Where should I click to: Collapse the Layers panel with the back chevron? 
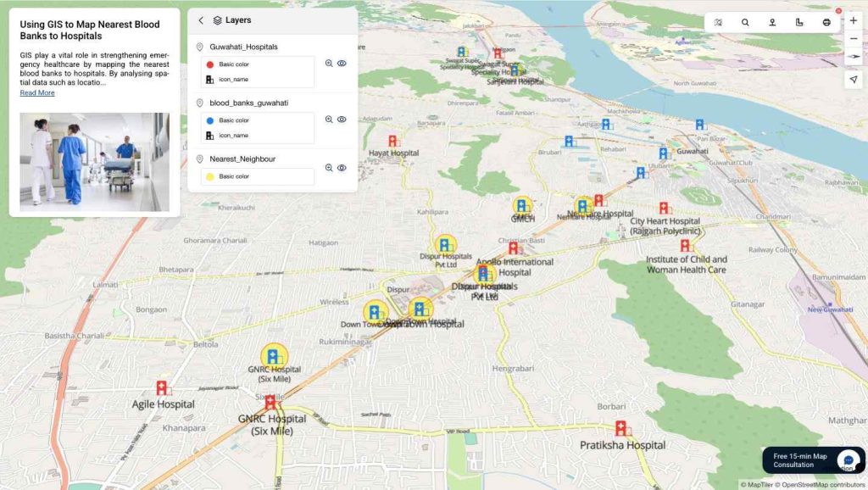[x=201, y=19]
